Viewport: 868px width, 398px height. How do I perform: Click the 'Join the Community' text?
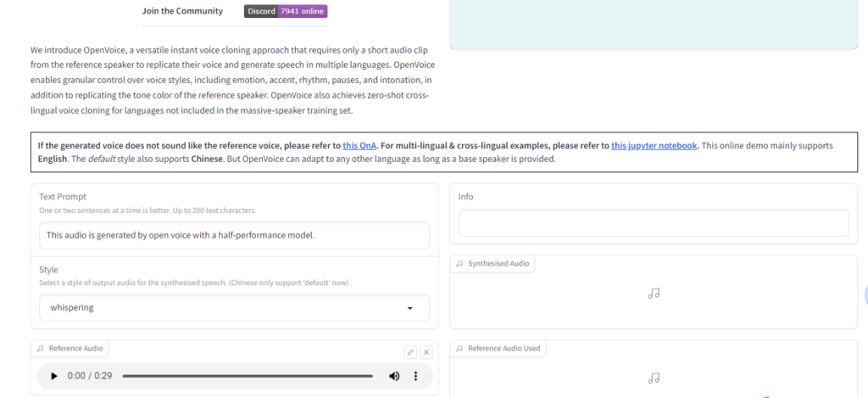tap(182, 11)
